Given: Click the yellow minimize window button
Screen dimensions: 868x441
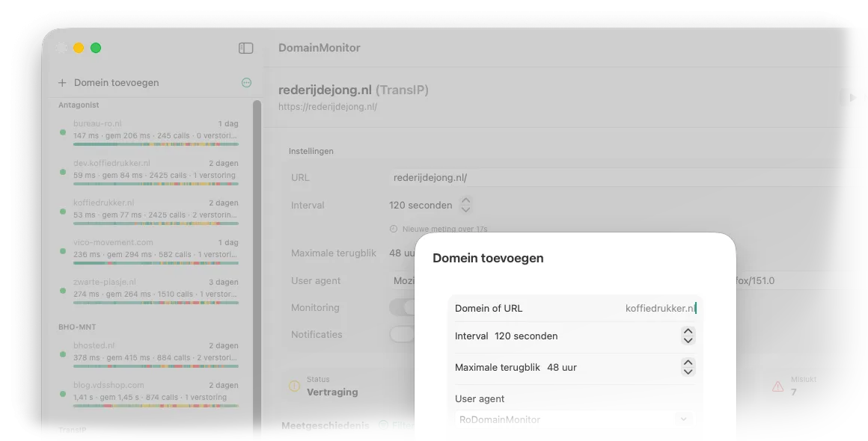Looking at the screenshot, I should coord(79,48).
